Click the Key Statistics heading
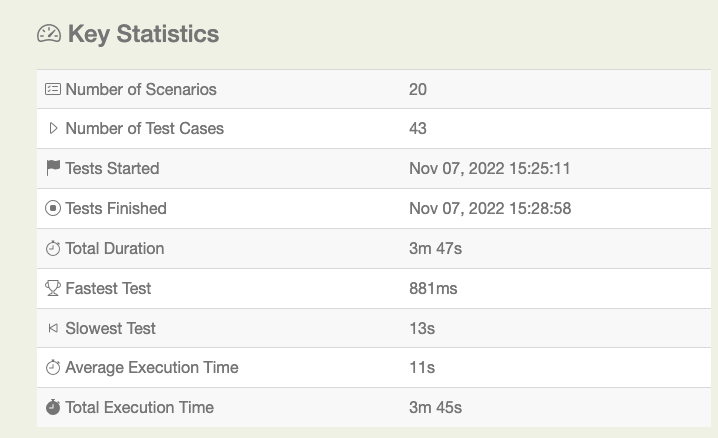This screenshot has width=718, height=438. pos(143,34)
